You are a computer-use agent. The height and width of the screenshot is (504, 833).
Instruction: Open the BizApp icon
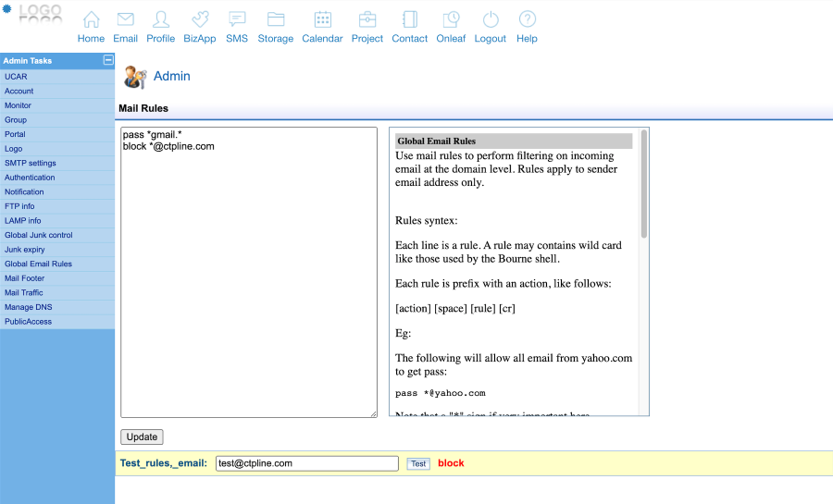pos(200,19)
